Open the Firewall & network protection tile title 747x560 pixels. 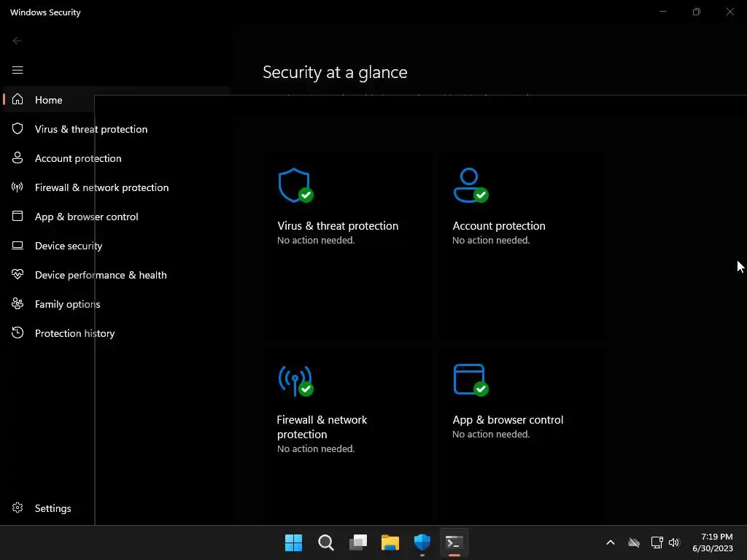322,427
